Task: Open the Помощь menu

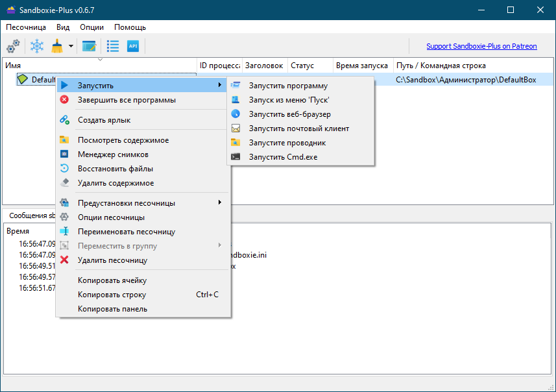Action: tap(130, 27)
